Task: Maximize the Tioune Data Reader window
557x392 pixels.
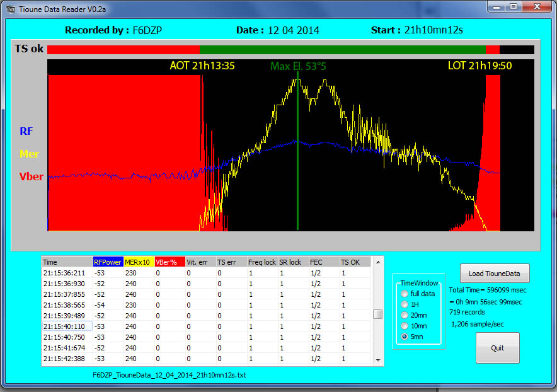Action: point(514,6)
